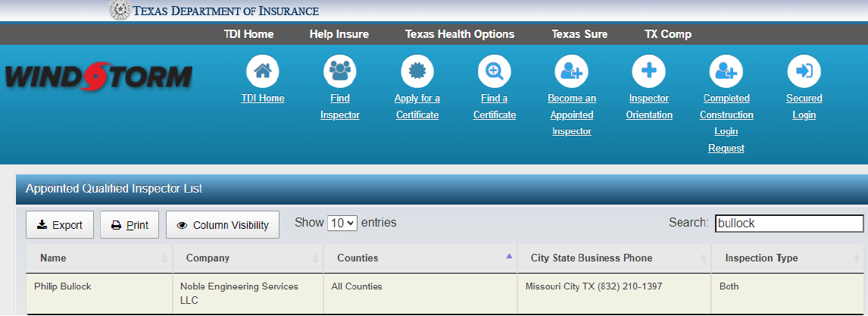868x316 pixels.
Task: Export the inspector list
Action: coord(60,225)
